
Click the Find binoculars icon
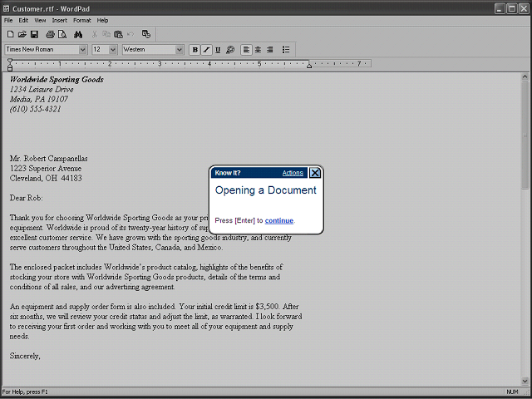(x=78, y=34)
